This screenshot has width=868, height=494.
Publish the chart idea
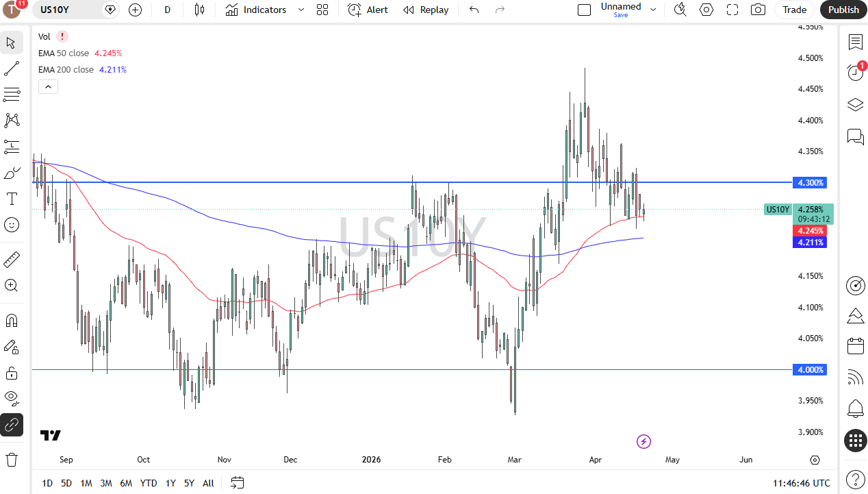(x=843, y=10)
